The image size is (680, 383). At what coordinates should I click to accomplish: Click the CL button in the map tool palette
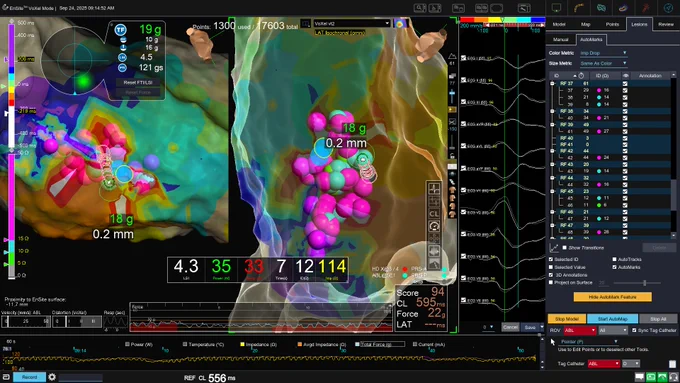434,213
